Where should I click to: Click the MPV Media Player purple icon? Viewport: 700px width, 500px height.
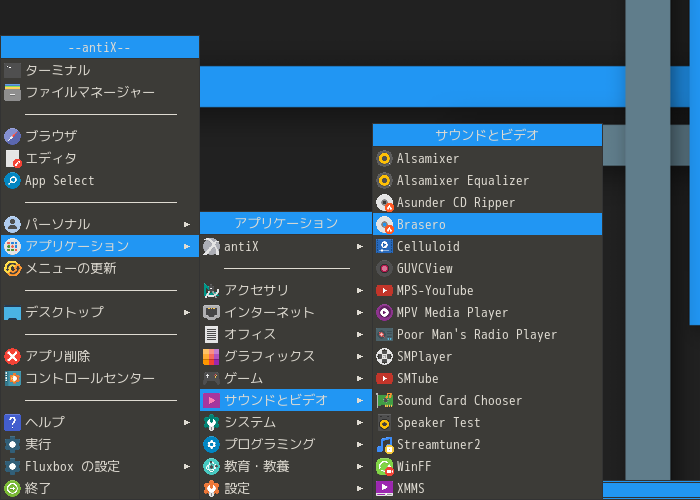[x=384, y=312]
